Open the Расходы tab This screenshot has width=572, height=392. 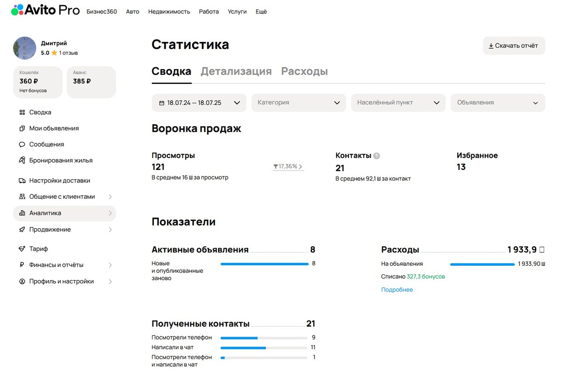(x=304, y=71)
